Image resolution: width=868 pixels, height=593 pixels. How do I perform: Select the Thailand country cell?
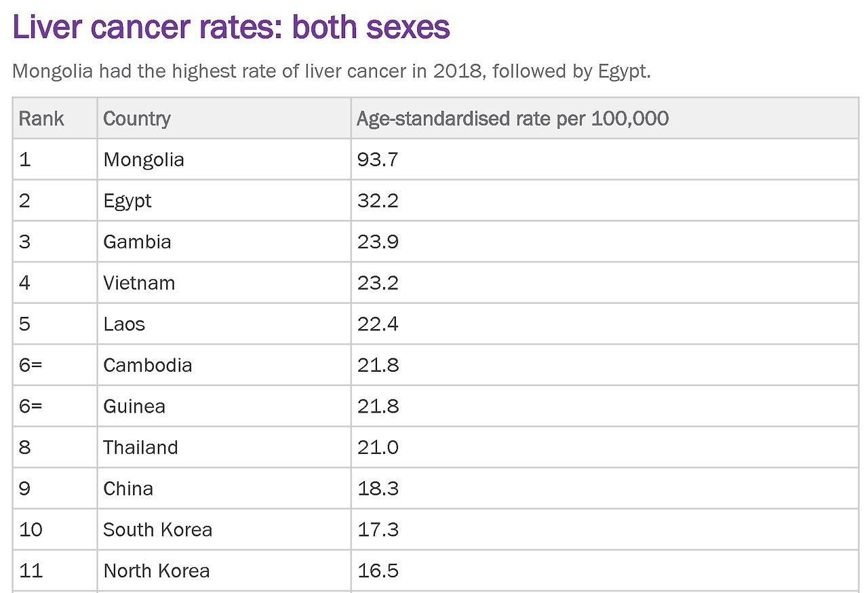coord(224,448)
